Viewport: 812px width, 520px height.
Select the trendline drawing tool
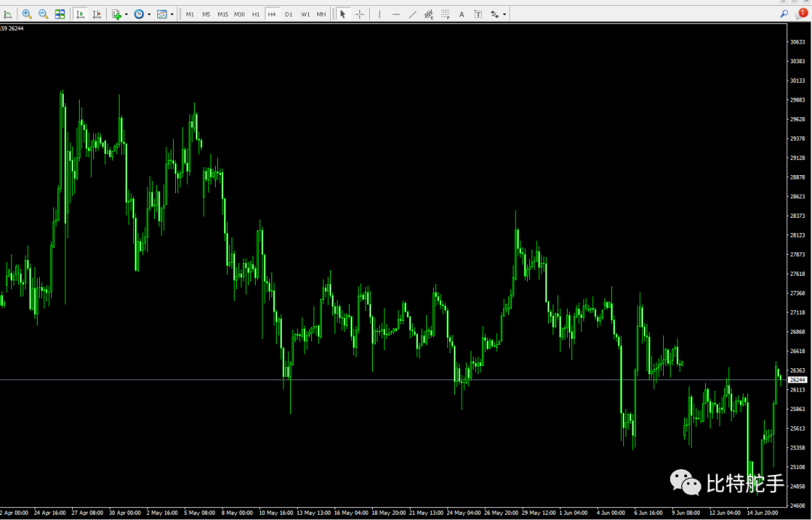coord(413,14)
